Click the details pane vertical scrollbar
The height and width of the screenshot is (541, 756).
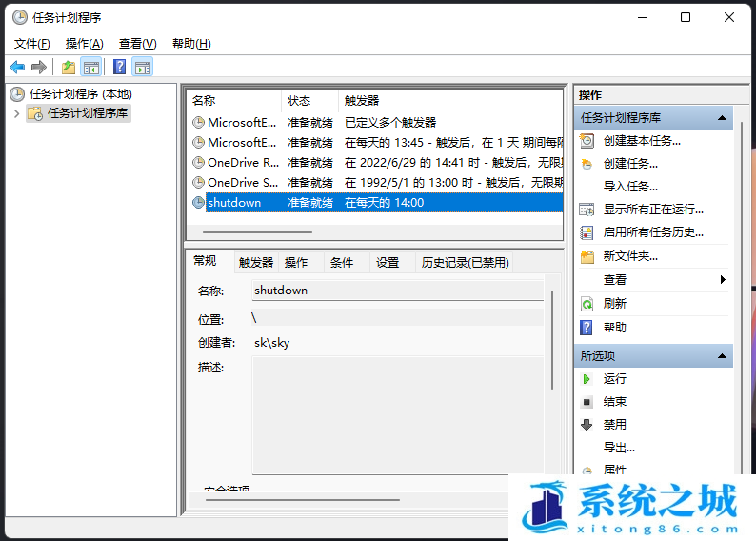click(552, 340)
